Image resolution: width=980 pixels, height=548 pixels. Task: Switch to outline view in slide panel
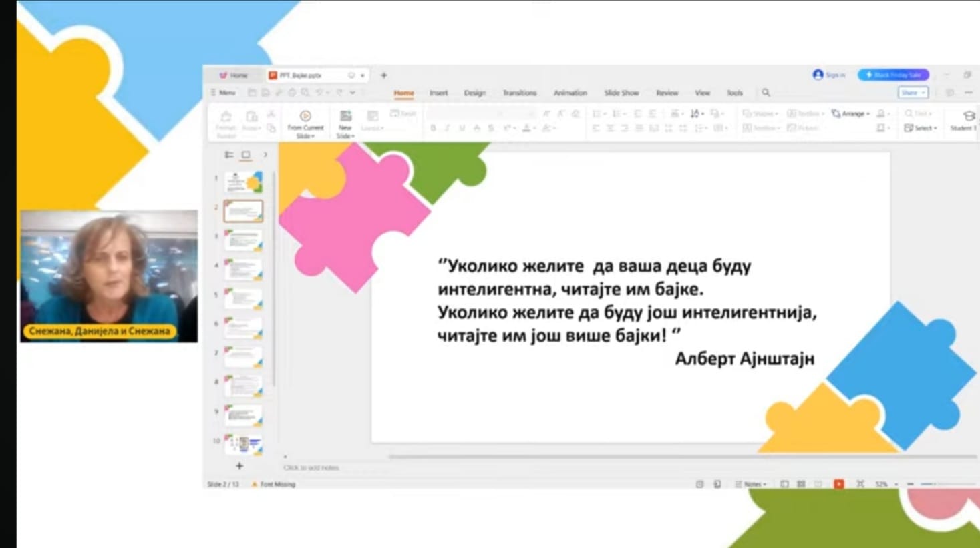(x=229, y=155)
